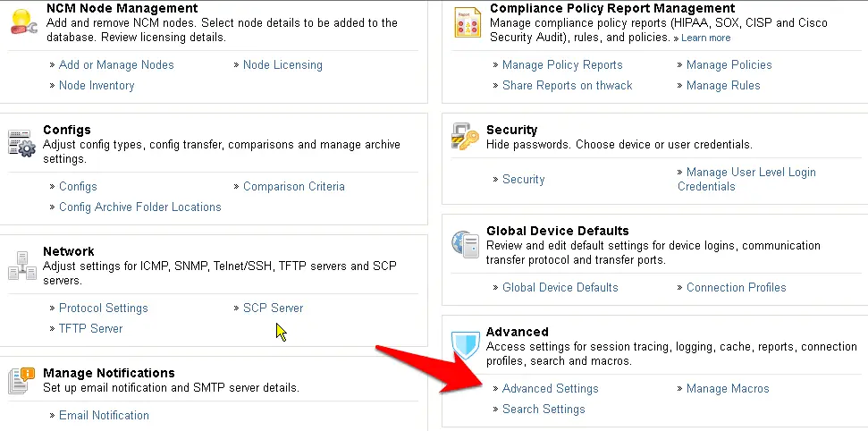Viewport: 868px width, 431px height.
Task: Go to Search Settings
Action: [544, 410]
